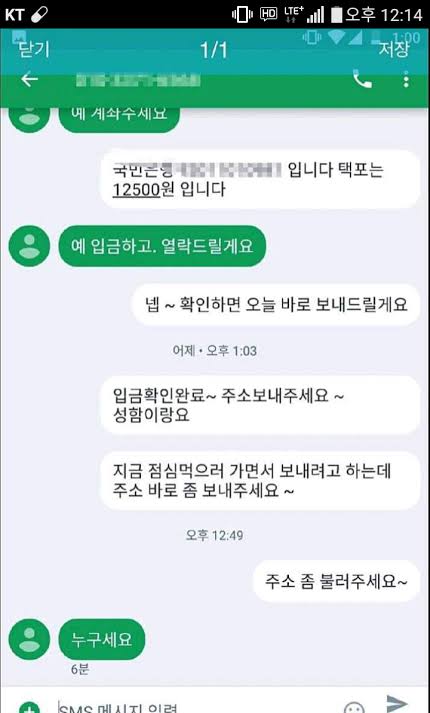Tap the 닫기 close button
Screen dimensions: 430x713
pyautogui.click(x=34, y=49)
